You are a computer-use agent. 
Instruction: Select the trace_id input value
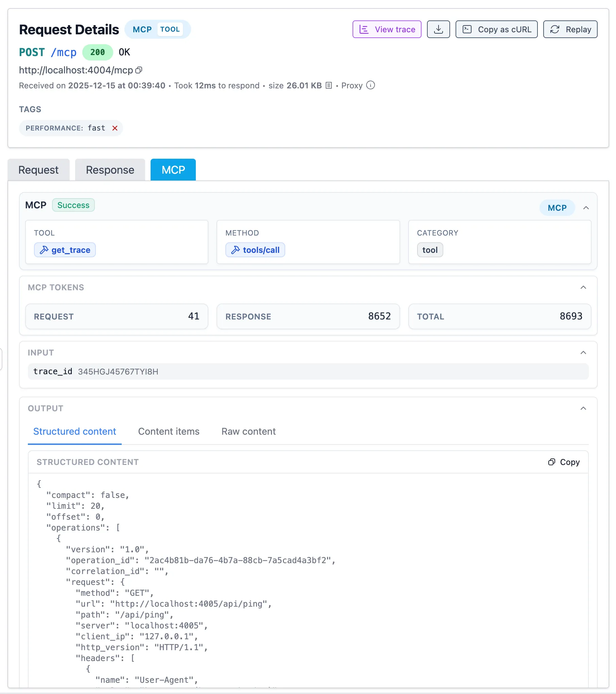point(118,371)
